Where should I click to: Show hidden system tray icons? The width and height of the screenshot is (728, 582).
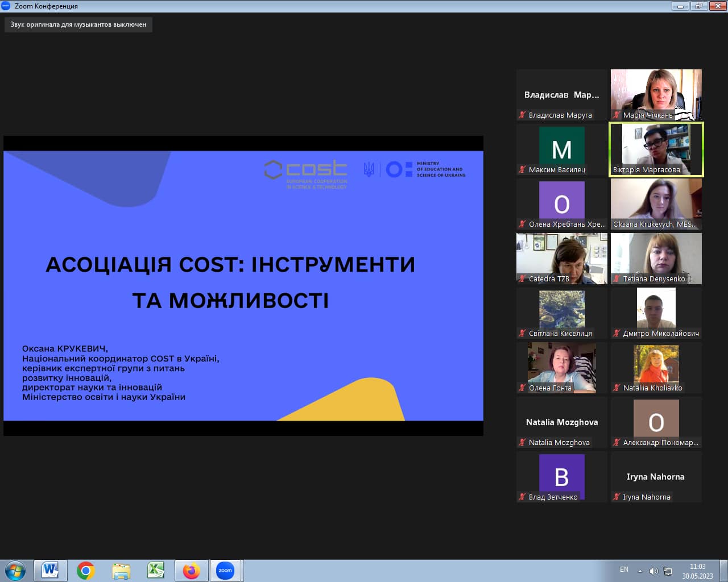640,571
